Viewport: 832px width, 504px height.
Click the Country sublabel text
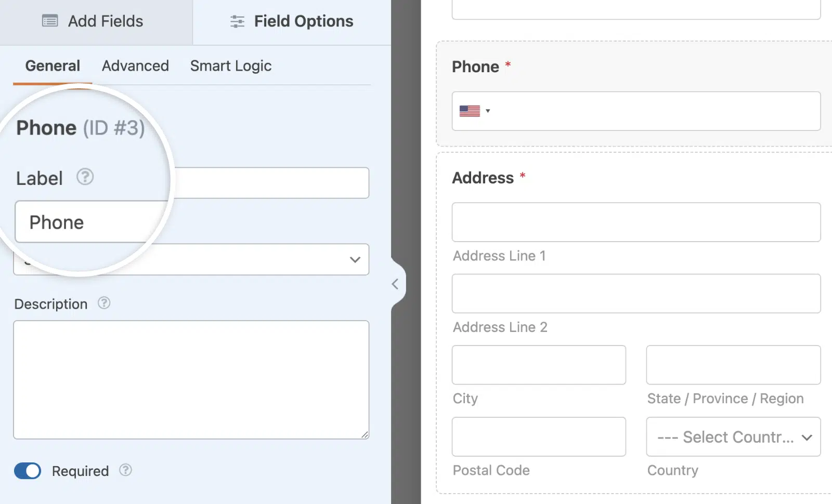click(x=672, y=470)
